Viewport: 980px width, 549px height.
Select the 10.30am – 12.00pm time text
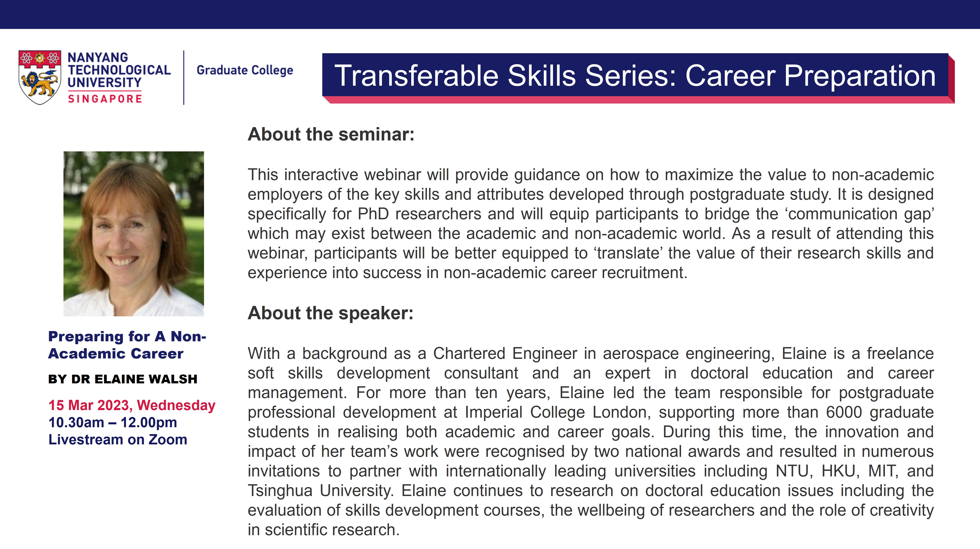pyautogui.click(x=113, y=422)
